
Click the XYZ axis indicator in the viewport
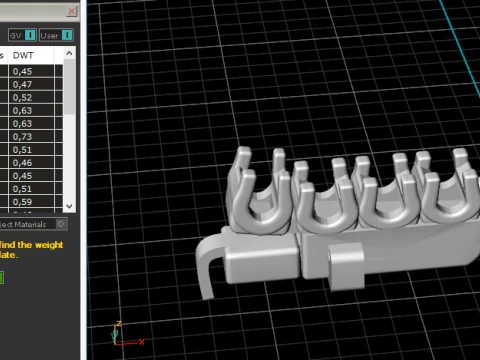point(127,333)
